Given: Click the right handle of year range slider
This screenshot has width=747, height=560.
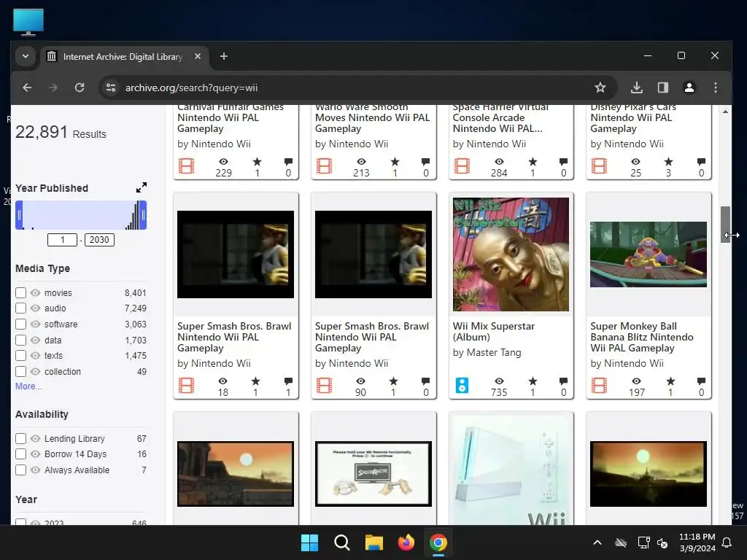Looking at the screenshot, I should (x=143, y=215).
